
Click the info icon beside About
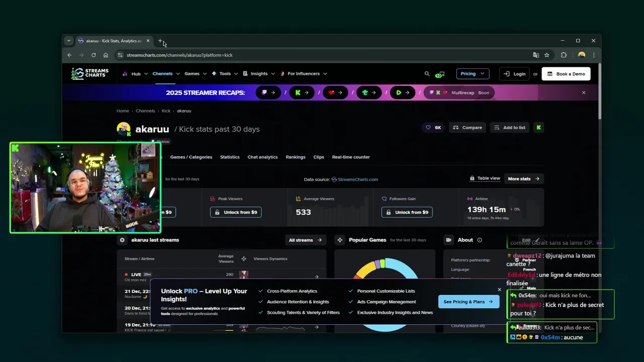(479, 240)
